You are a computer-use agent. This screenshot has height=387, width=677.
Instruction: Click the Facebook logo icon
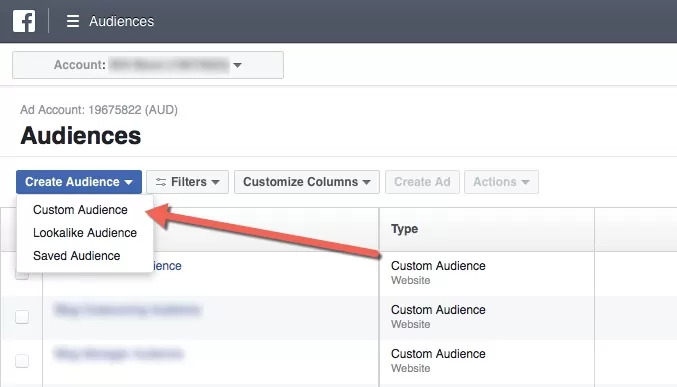point(24,21)
